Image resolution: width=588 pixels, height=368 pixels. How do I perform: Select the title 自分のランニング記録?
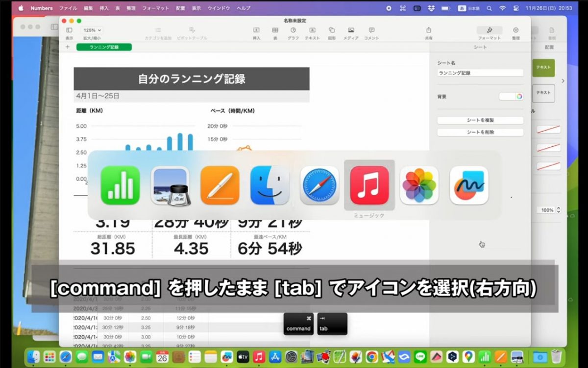click(192, 78)
